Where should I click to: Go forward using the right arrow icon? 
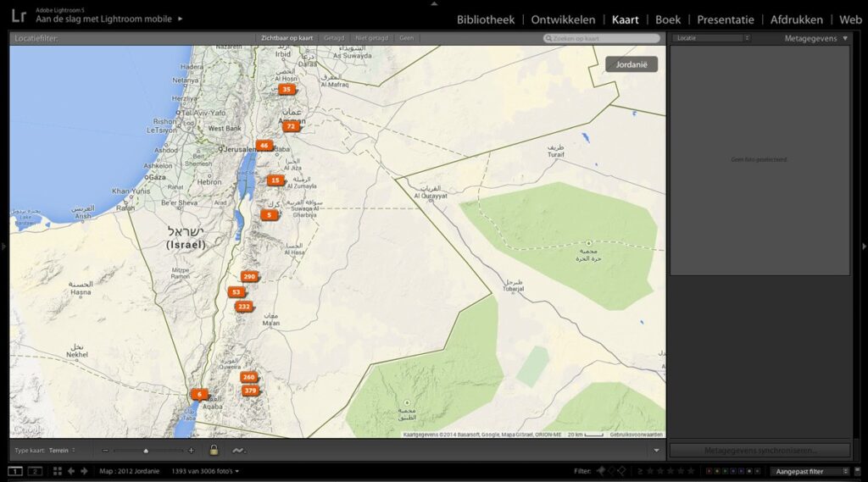(x=84, y=471)
